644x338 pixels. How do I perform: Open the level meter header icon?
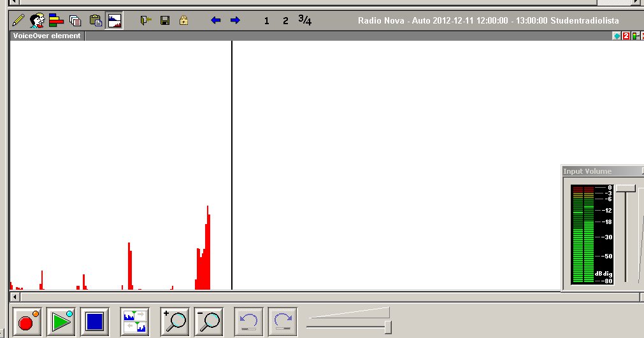coord(636,36)
